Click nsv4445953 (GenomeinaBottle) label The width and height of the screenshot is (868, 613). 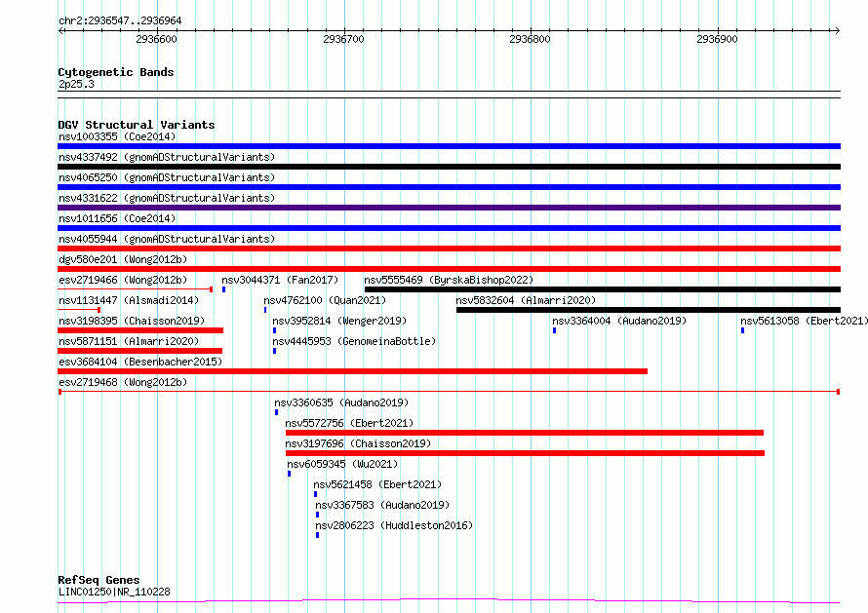[x=354, y=341]
